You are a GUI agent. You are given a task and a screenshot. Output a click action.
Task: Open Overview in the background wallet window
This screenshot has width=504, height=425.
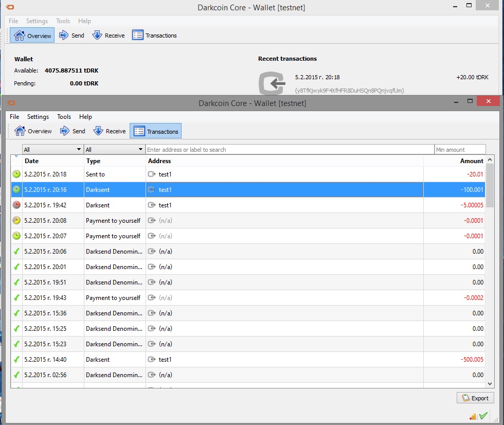tap(32, 36)
